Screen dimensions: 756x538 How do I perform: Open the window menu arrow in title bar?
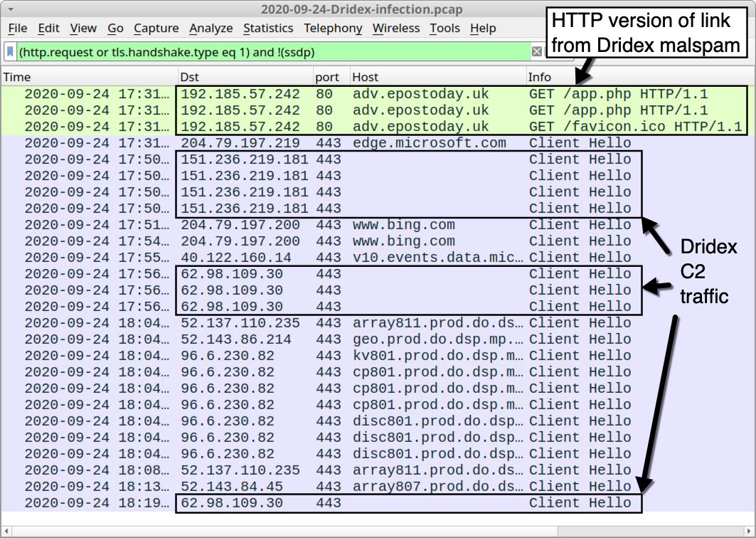point(9,9)
